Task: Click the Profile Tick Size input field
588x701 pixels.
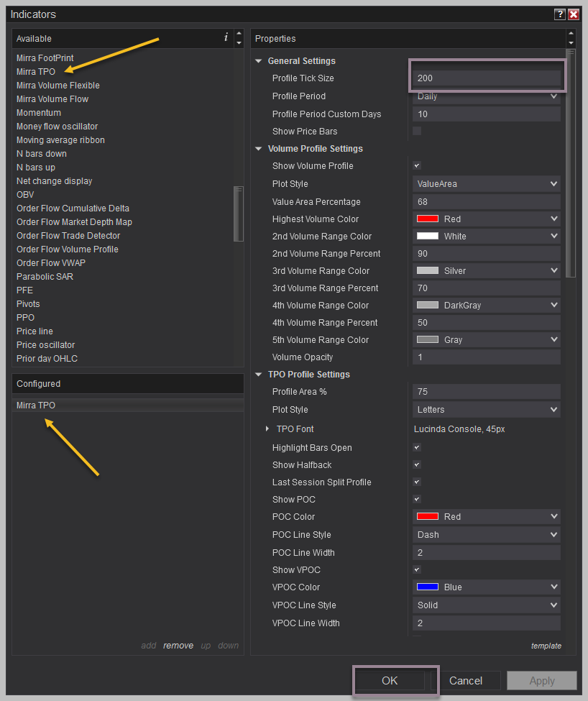Action: (x=487, y=78)
